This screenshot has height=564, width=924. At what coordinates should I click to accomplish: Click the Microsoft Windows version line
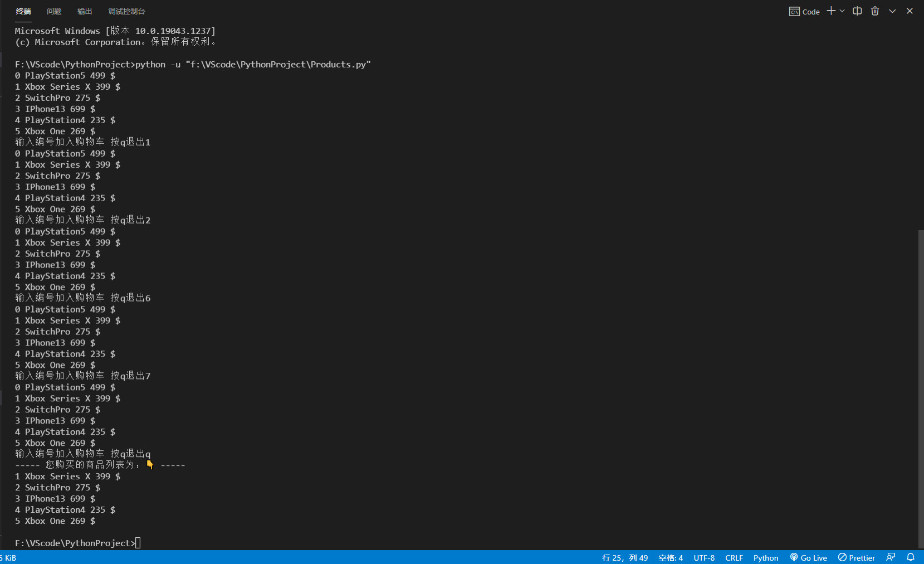tap(115, 31)
